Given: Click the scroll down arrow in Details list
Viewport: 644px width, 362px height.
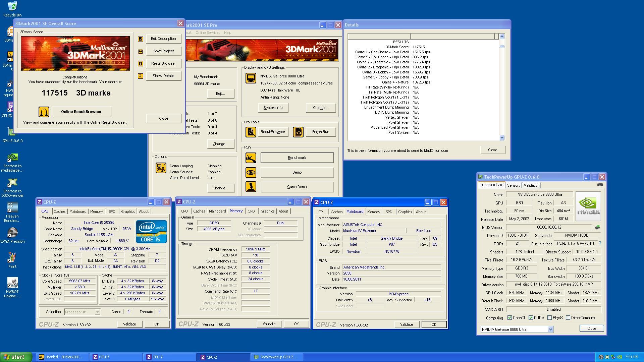Looking at the screenshot, I should pyautogui.click(x=502, y=137).
